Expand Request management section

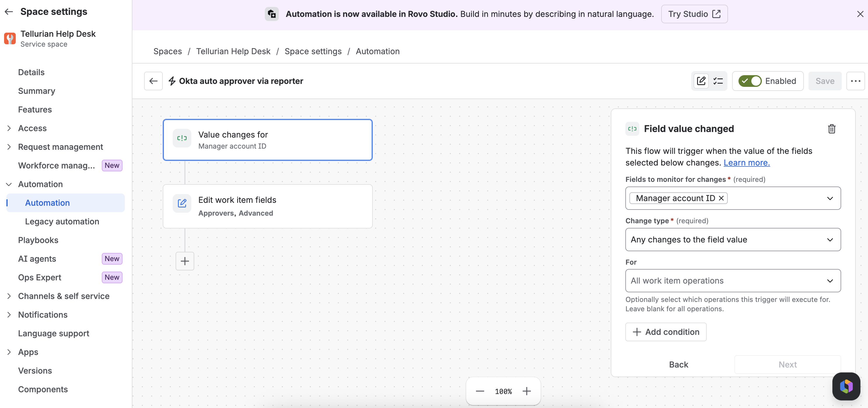point(9,147)
